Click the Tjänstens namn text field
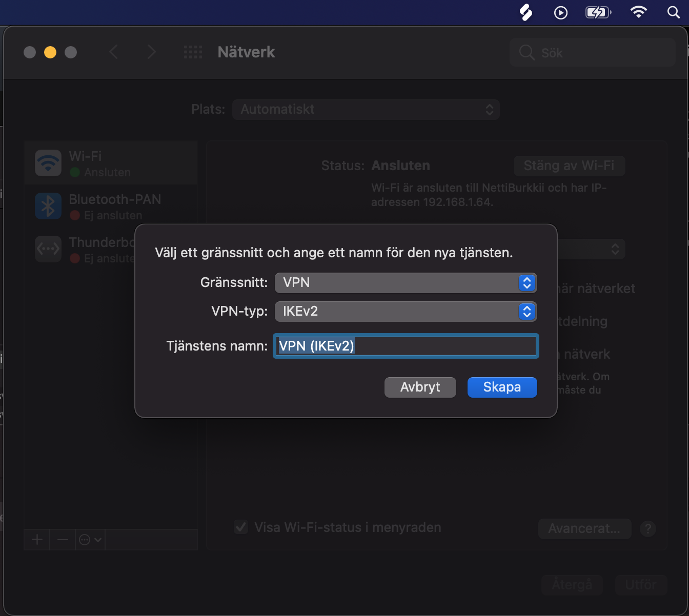The height and width of the screenshot is (616, 689). 406,345
